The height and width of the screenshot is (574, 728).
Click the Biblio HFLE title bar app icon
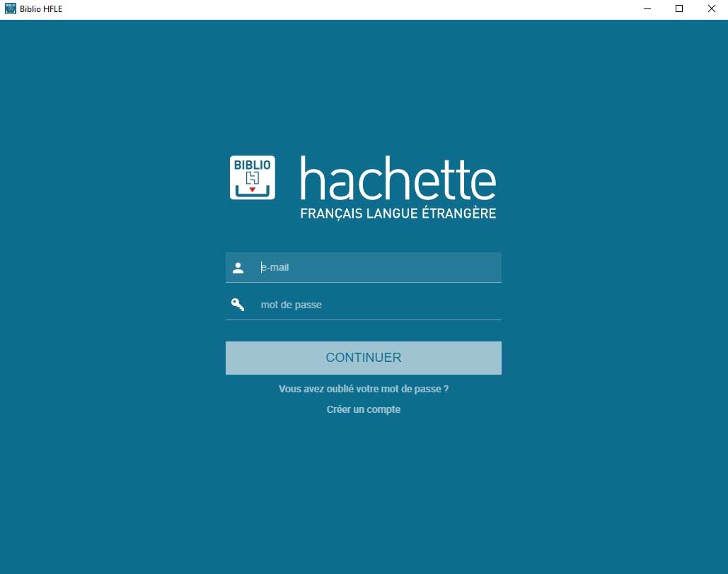click(10, 8)
